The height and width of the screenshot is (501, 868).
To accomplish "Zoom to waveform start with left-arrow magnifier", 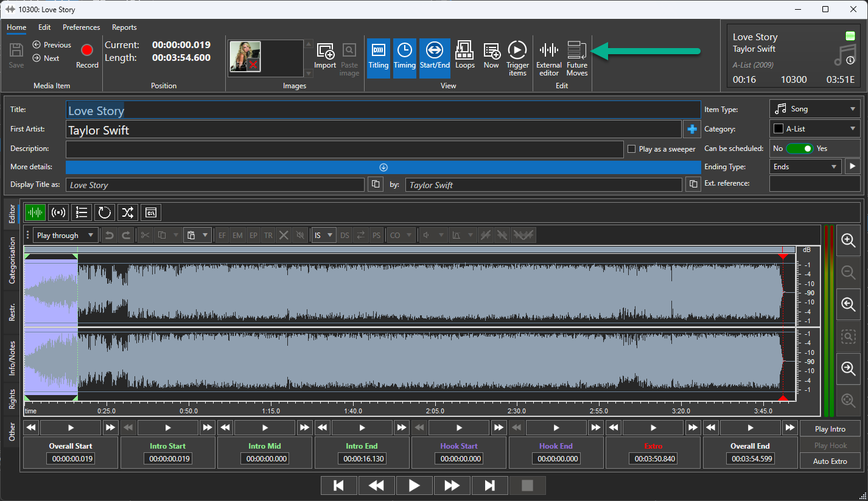I will click(x=849, y=304).
